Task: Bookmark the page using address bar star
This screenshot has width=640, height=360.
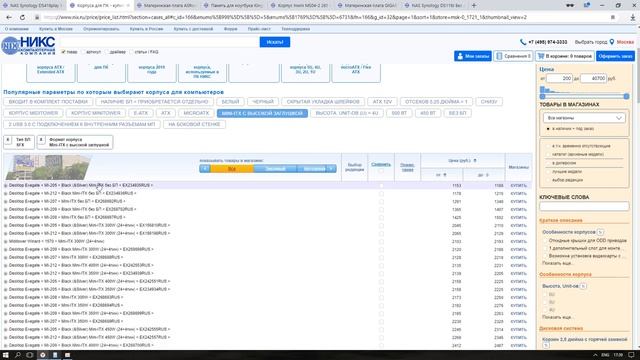Action: tap(613, 18)
